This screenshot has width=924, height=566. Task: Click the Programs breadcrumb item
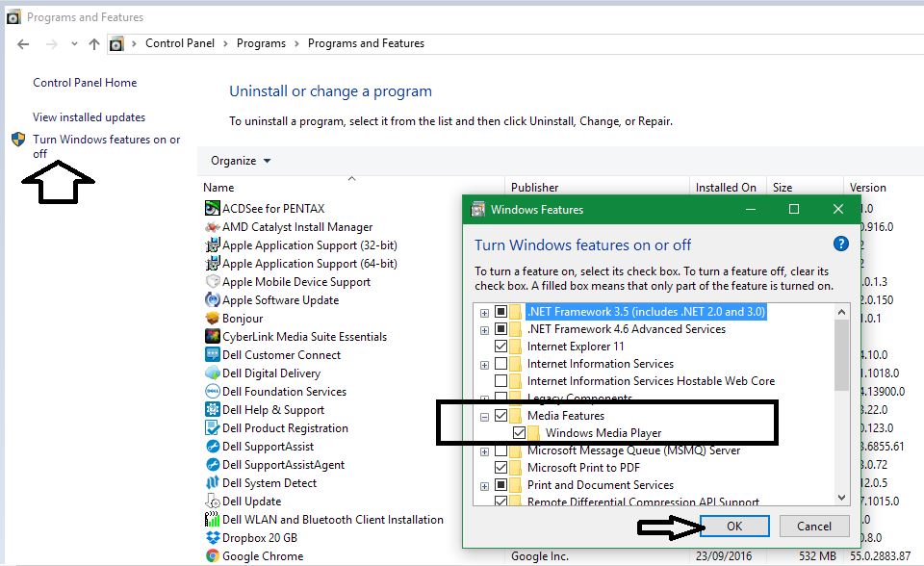pos(261,43)
